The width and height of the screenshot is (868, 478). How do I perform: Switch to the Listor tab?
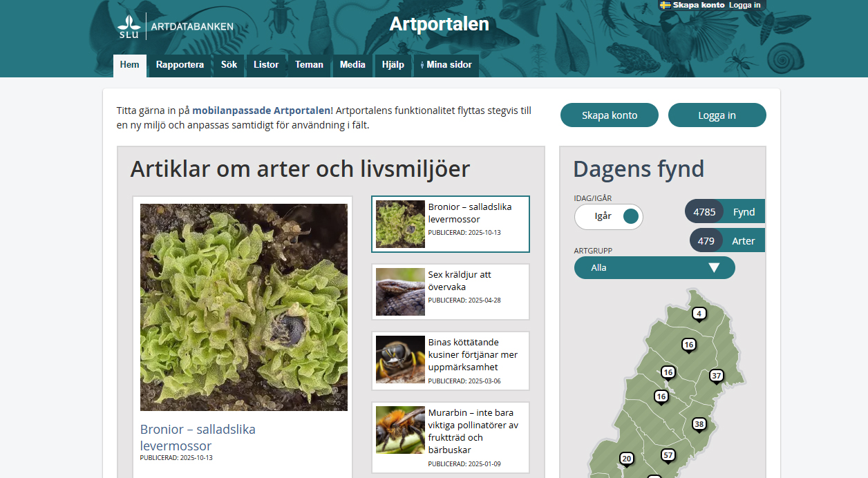(266, 65)
